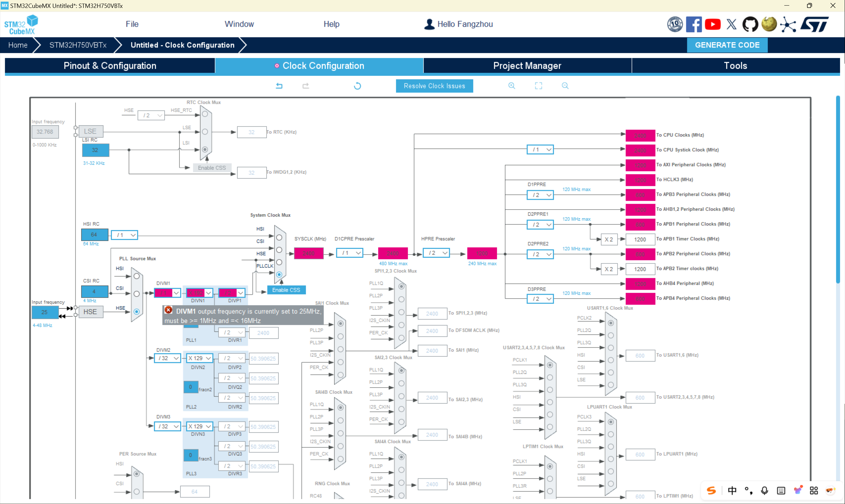Image resolution: width=845 pixels, height=504 pixels.
Task: Click the Facebook icon in the header
Action: 694,24
